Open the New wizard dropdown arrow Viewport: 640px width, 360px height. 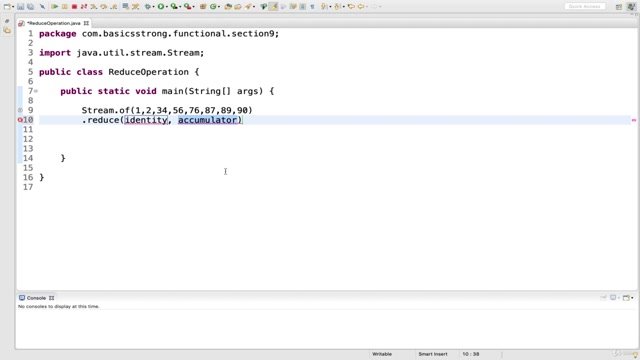pos(13,7)
